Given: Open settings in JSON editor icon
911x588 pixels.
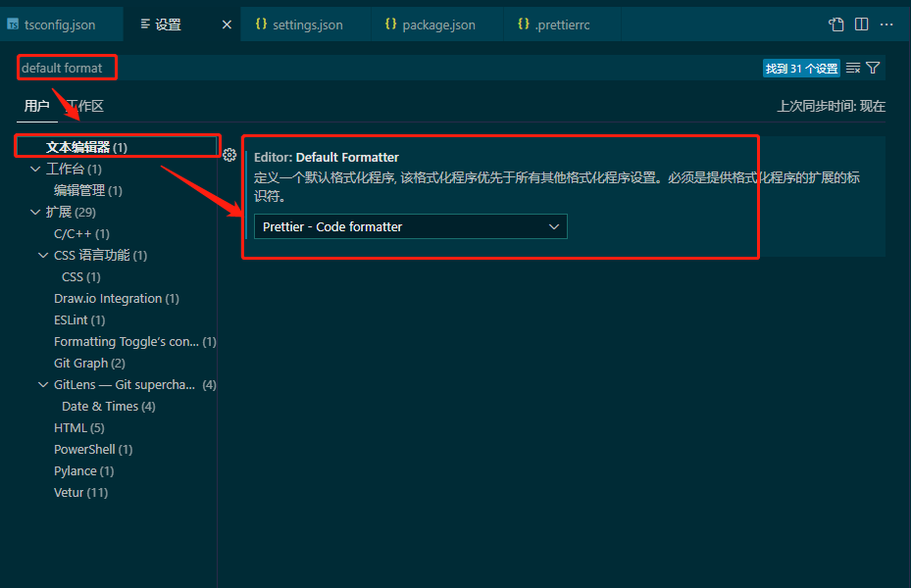Looking at the screenshot, I should pyautogui.click(x=835, y=24).
